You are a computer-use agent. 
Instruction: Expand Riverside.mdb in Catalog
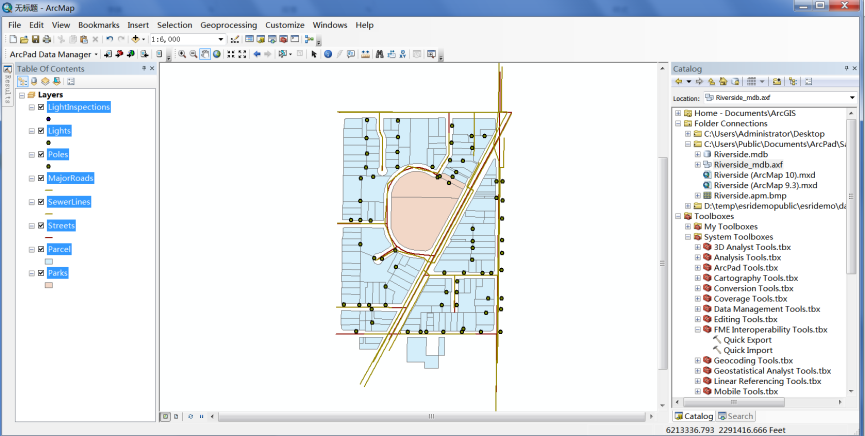pos(698,155)
